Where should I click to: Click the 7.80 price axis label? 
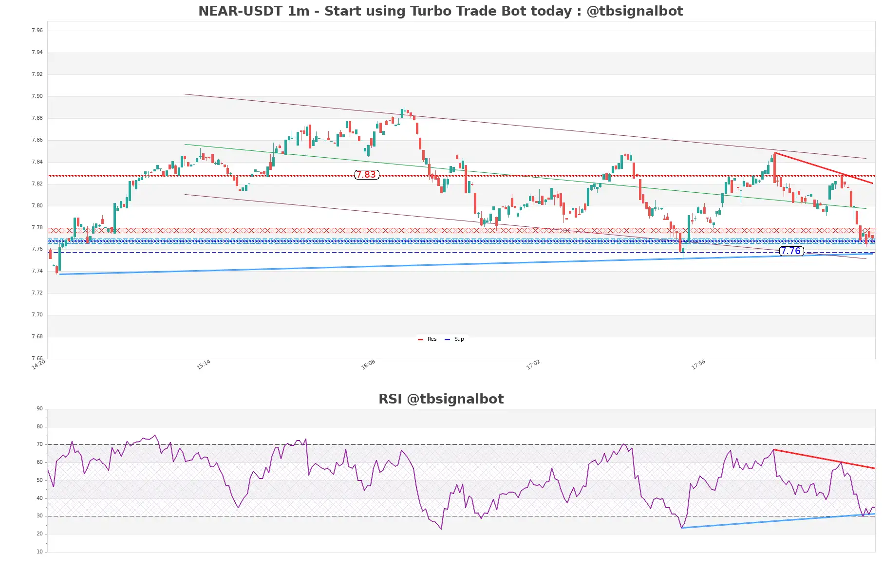tap(37, 205)
